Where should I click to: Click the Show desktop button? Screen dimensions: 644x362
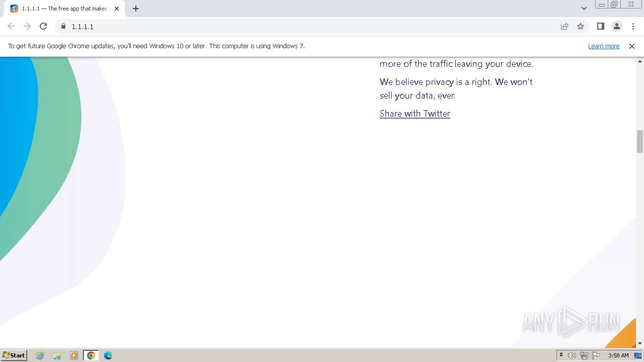click(x=639, y=355)
